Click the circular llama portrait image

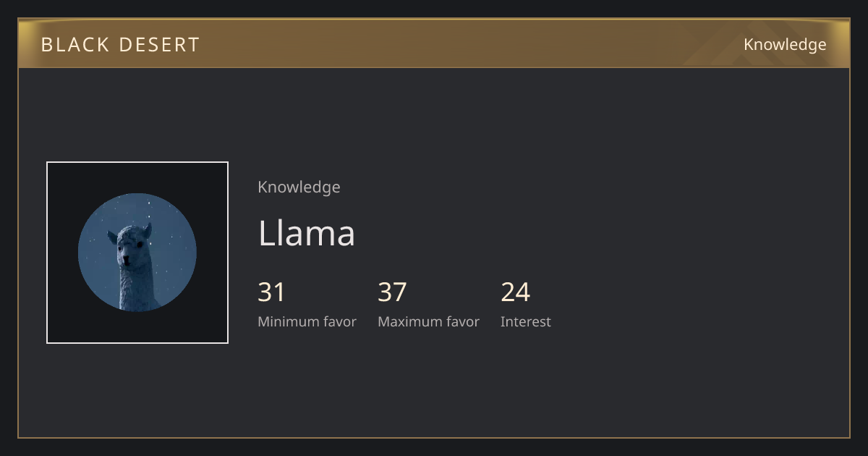pos(137,253)
